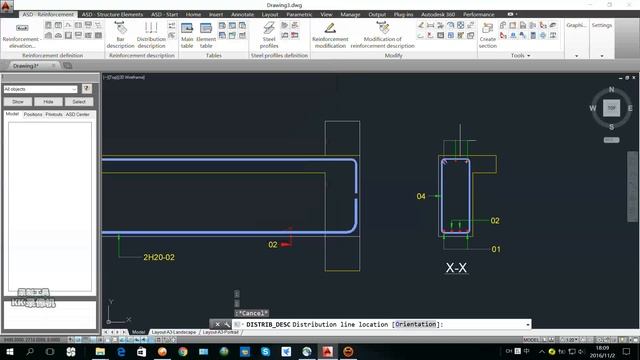
Task: Open command line customize wrench
Action: 227,324
